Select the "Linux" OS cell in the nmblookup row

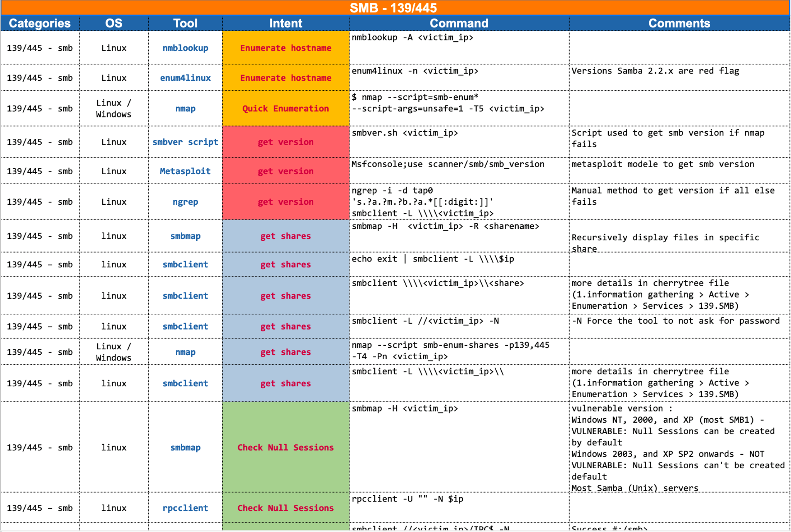pos(114,48)
